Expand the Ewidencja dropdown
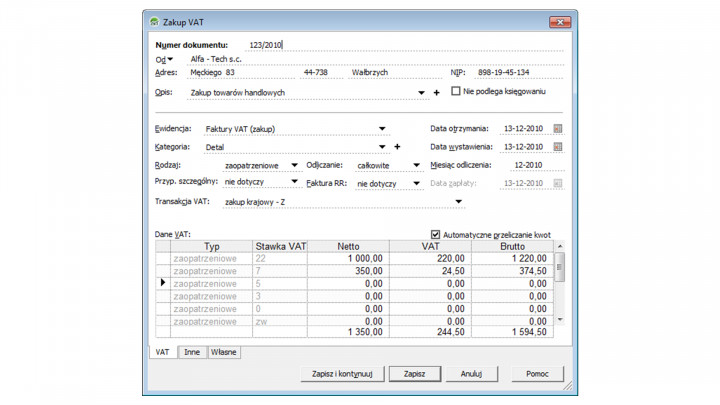This screenshot has height=405, width=720. (x=382, y=129)
